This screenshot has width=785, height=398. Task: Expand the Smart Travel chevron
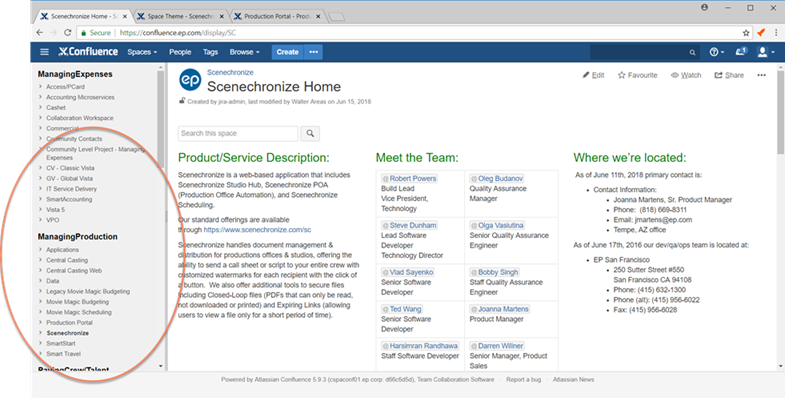(x=40, y=353)
